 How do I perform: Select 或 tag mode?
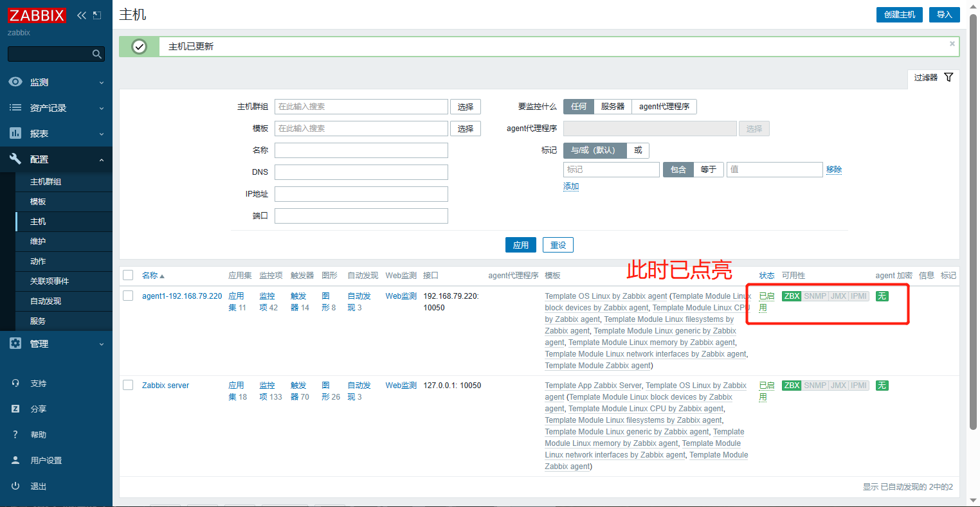[x=638, y=150]
